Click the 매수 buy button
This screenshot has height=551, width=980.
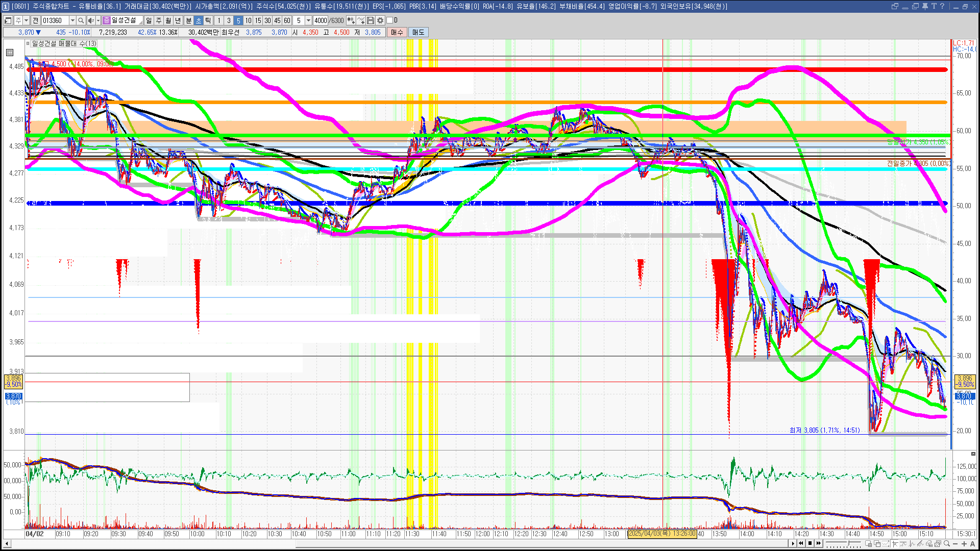397,32
